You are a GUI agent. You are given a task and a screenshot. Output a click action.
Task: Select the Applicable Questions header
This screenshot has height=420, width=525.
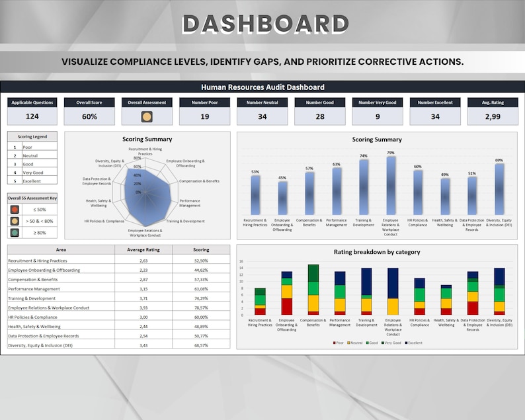(x=32, y=103)
